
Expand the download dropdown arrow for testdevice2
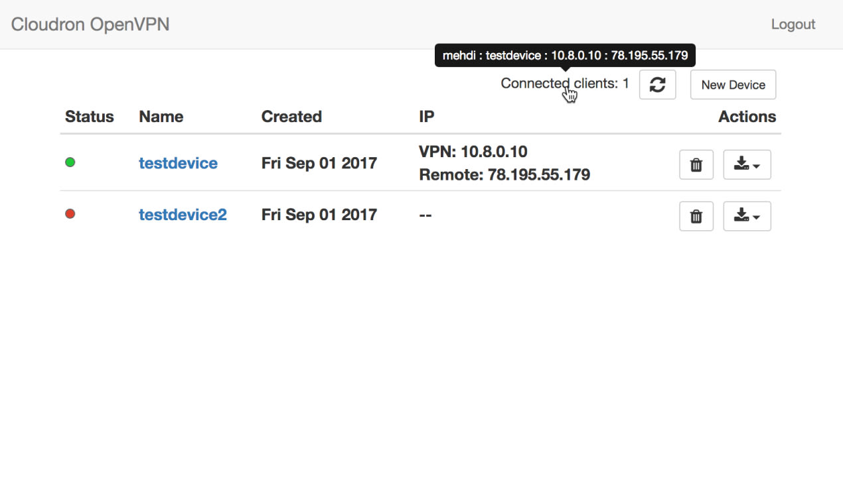click(x=755, y=217)
